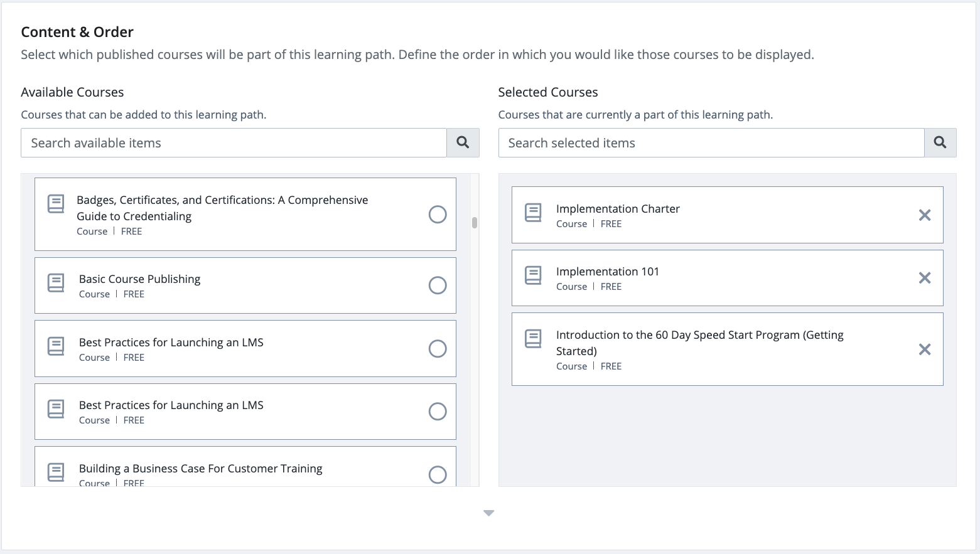Select the Building a Business Case radio button

tap(438, 475)
